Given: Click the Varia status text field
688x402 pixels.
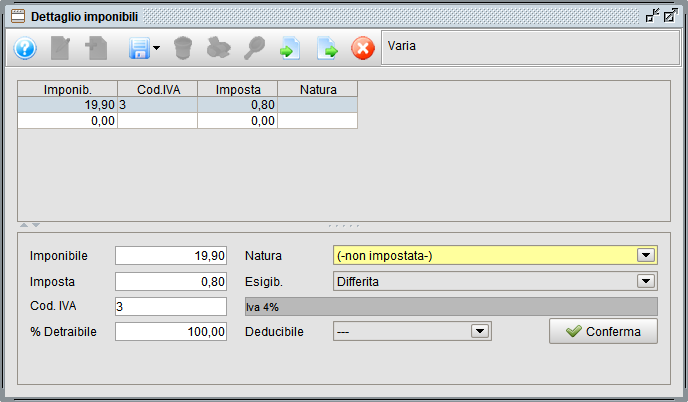Looking at the screenshot, I should click(530, 48).
